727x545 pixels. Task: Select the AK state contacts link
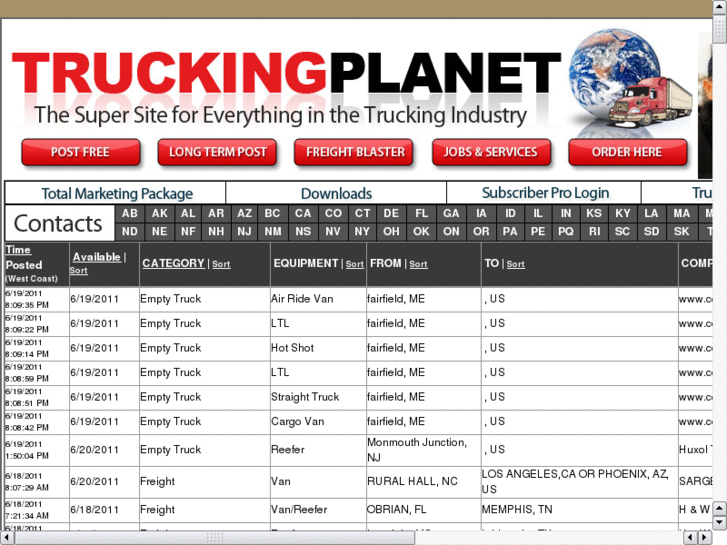point(159,213)
